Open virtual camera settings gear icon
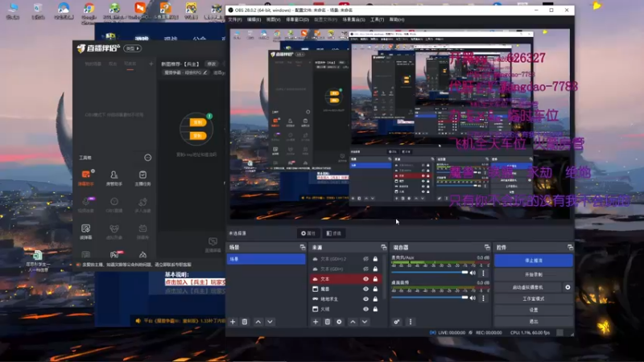 point(568,287)
